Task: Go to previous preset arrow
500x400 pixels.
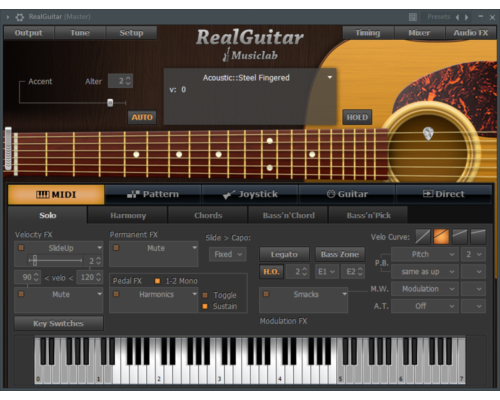Action: coord(457,17)
